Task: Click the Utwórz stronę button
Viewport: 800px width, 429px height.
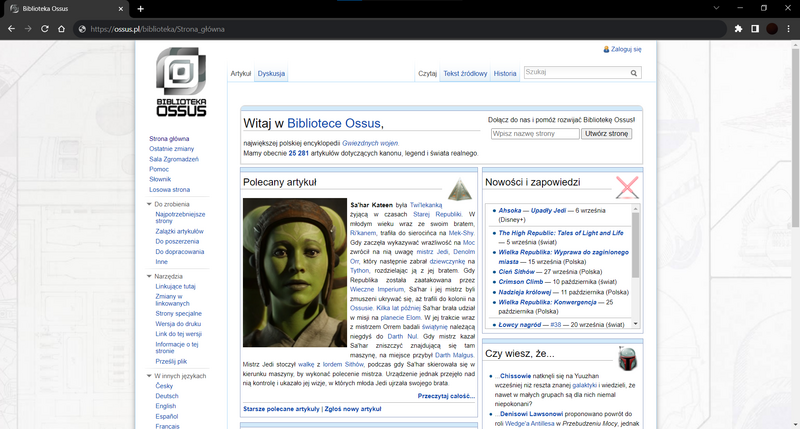Action: coord(607,134)
